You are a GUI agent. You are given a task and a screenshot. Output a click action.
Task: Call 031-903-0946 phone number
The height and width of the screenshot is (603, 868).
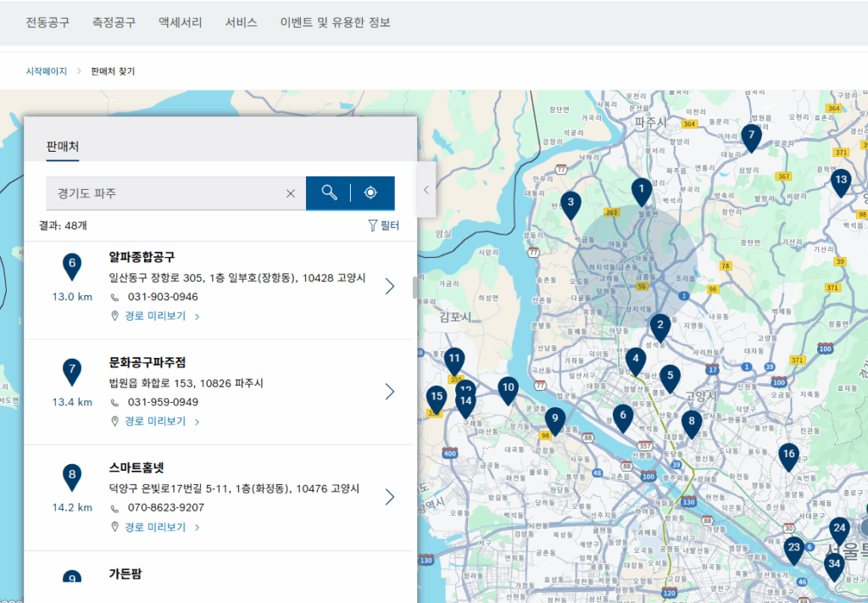tap(163, 297)
